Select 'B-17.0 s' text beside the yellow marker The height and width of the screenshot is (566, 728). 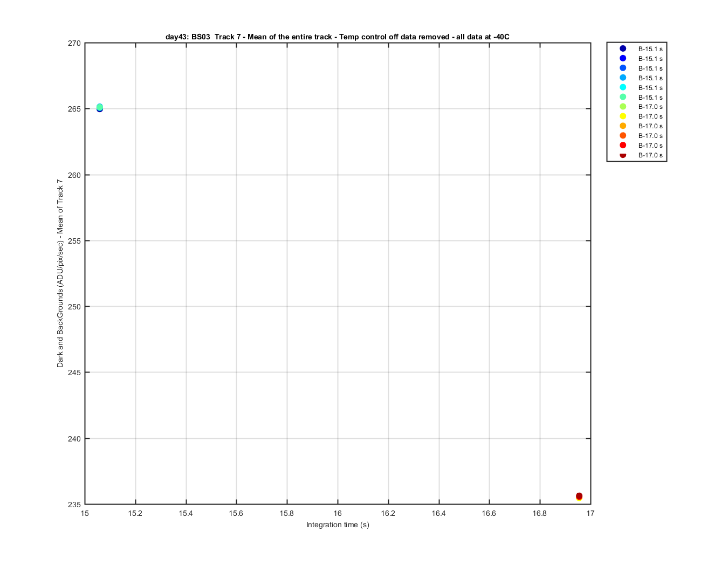point(650,116)
